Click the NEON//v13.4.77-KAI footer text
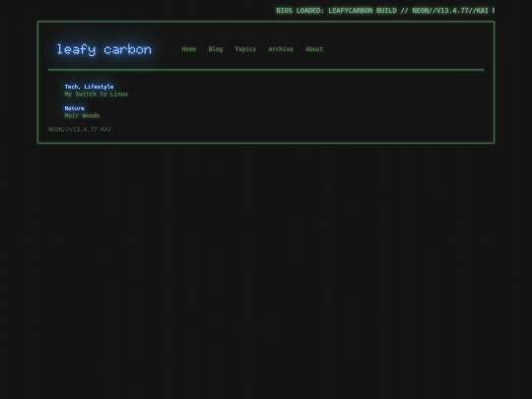The width and height of the screenshot is (532, 399). [80, 129]
